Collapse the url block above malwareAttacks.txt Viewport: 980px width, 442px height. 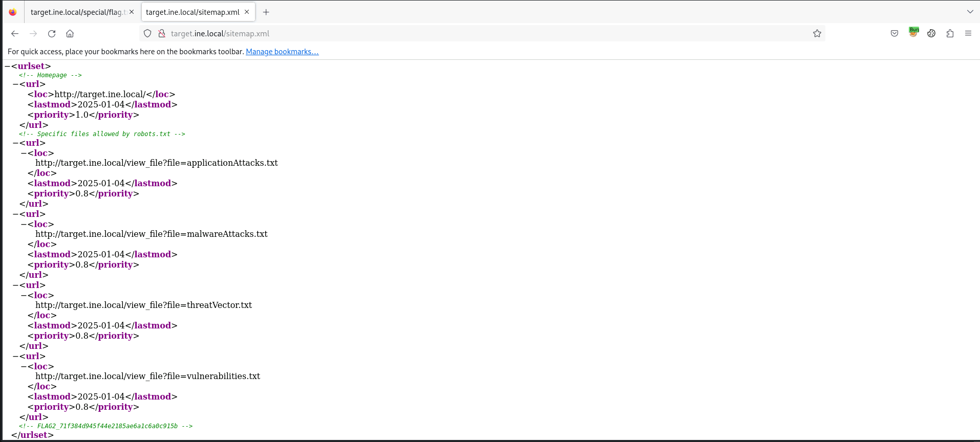15,214
